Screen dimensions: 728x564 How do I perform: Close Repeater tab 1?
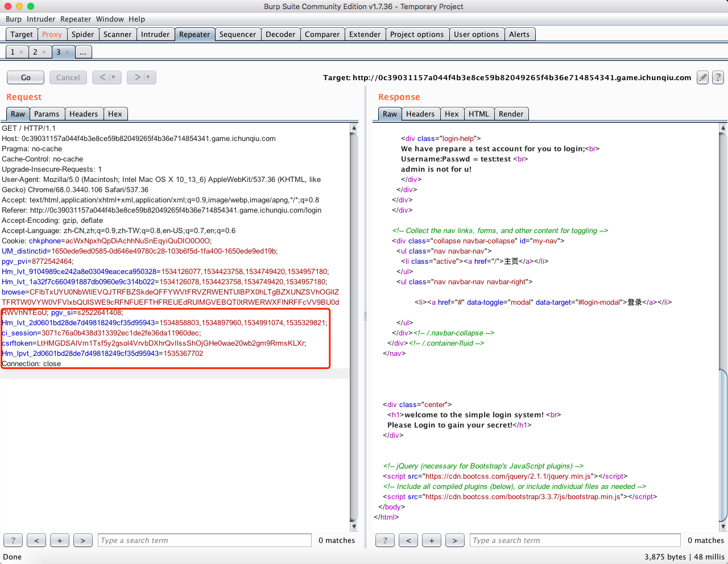point(22,52)
